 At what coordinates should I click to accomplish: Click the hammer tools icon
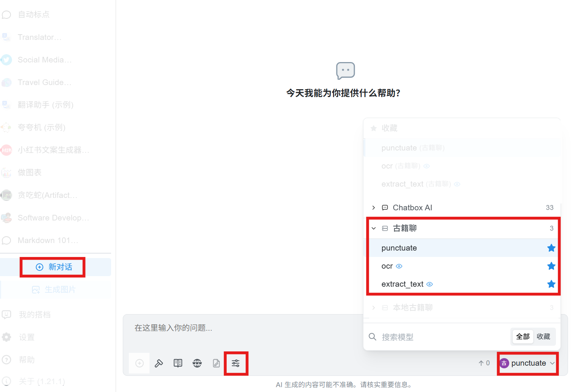click(x=159, y=363)
